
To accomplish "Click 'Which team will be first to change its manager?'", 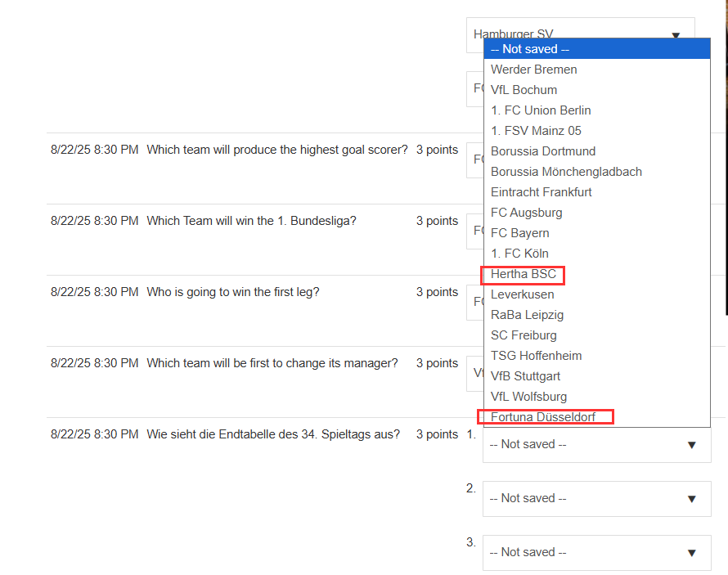I will coord(272,363).
